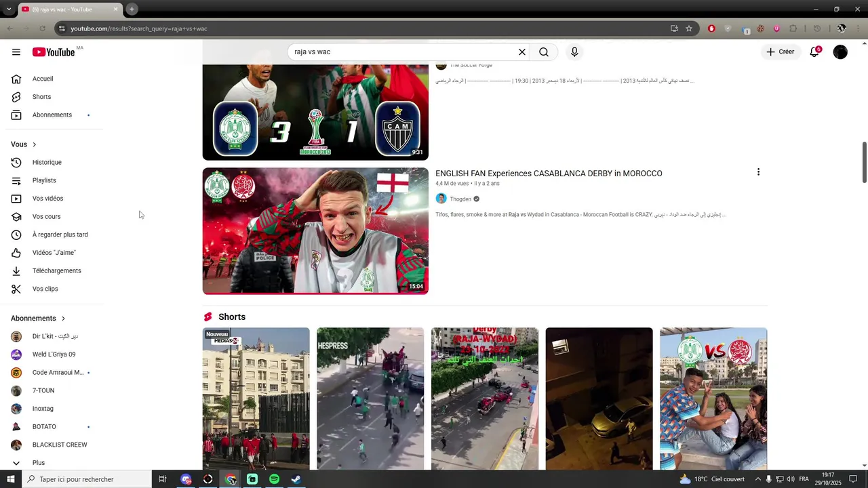Open the Chrome three-dot menu
The width and height of the screenshot is (868, 488).
pyautogui.click(x=859, y=28)
